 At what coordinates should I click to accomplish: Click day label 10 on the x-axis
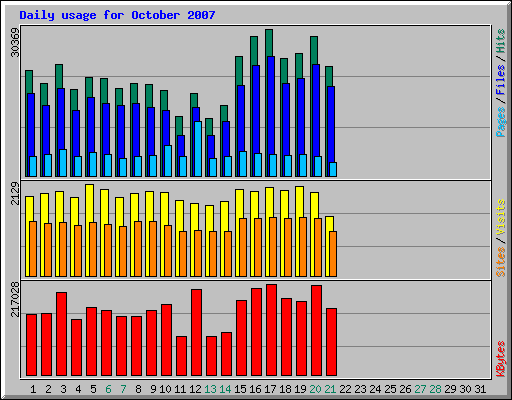(x=165, y=389)
